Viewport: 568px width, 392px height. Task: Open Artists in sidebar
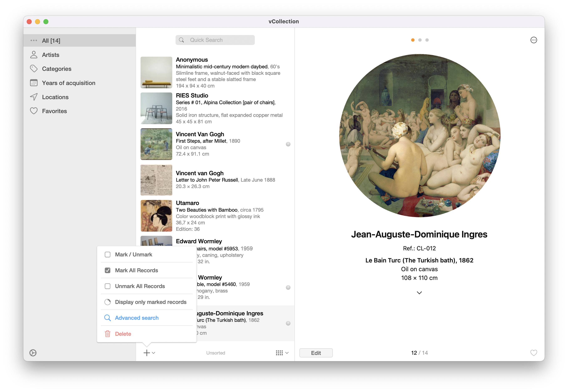tap(79, 55)
